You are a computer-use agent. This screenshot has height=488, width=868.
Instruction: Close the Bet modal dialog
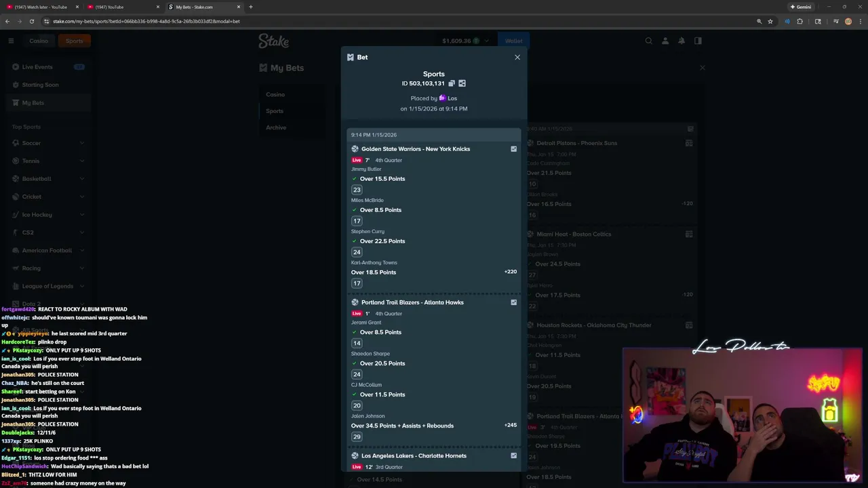(517, 57)
